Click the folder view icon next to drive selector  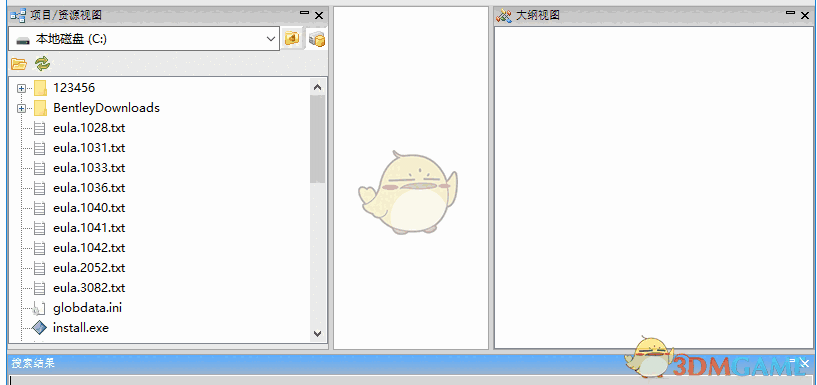point(292,39)
